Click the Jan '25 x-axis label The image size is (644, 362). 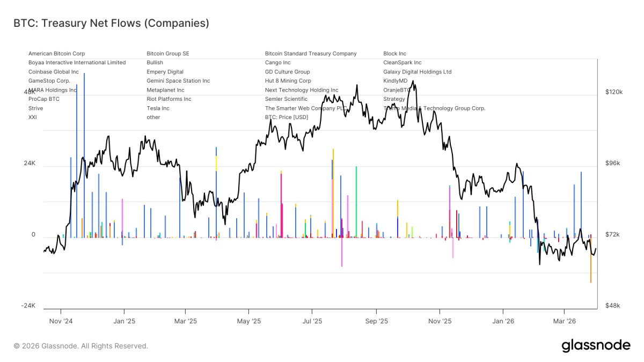point(124,321)
